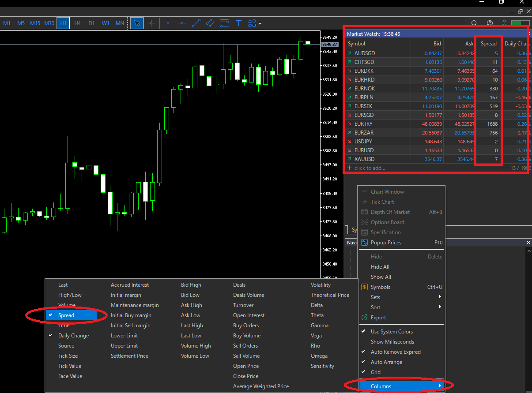The height and width of the screenshot is (393, 532).
Task: Select Export in the context menu
Action: pos(378,318)
